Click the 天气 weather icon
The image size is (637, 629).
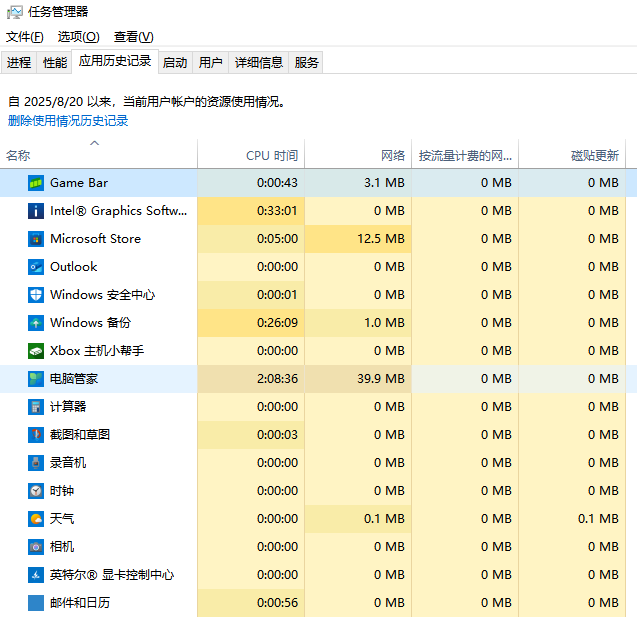[36, 519]
